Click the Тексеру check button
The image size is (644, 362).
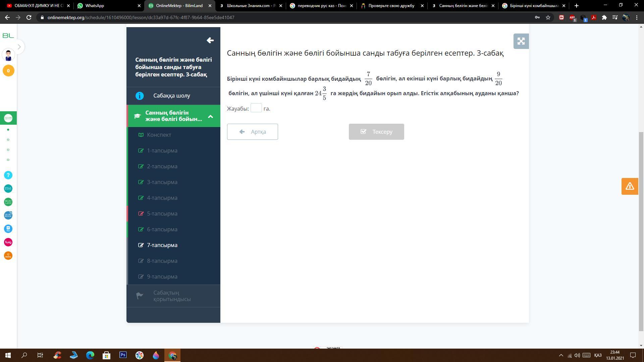click(x=376, y=132)
